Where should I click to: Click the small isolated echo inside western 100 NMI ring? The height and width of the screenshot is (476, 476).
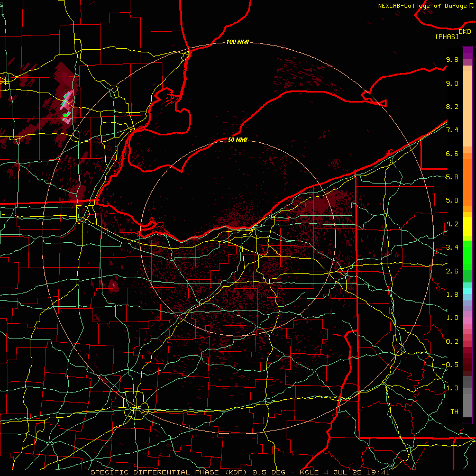[x=113, y=286]
